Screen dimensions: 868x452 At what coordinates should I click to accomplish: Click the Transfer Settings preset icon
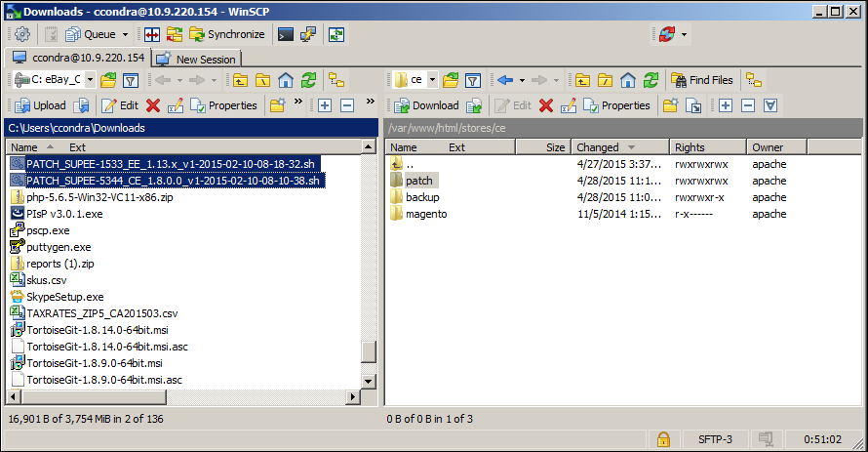[x=666, y=34]
